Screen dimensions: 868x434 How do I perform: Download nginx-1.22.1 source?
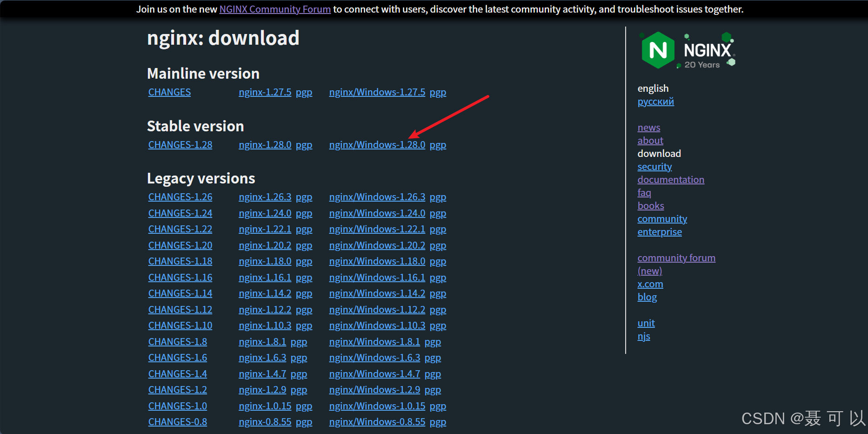click(x=265, y=229)
